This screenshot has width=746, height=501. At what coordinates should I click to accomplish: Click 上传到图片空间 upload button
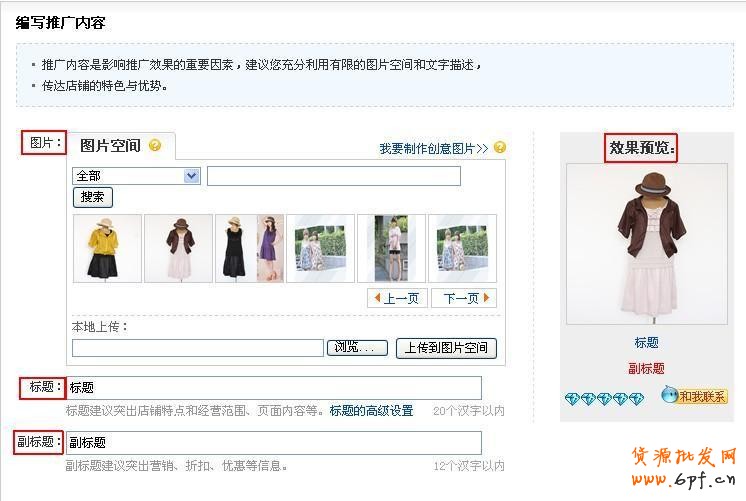click(446, 348)
